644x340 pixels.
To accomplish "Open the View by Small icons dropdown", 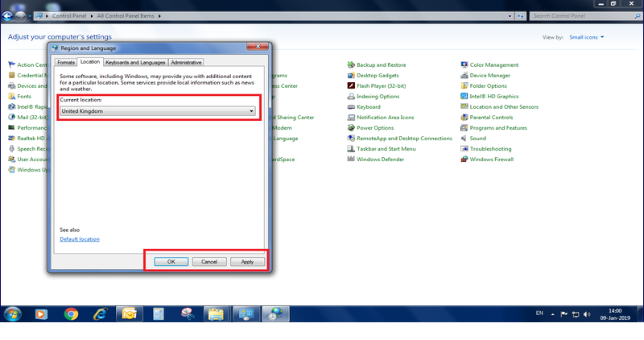I will coord(586,37).
